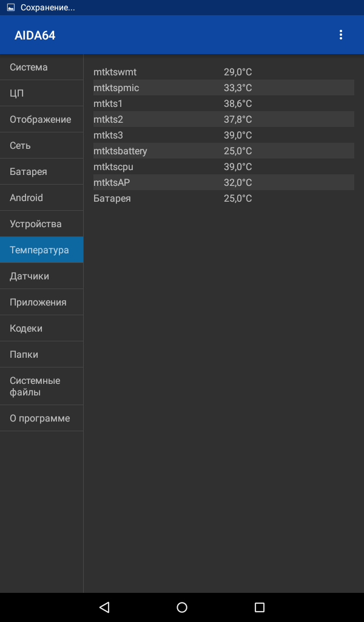Viewport: 364px width, 622px height.
Task: Open the О программе page
Action: (x=42, y=418)
